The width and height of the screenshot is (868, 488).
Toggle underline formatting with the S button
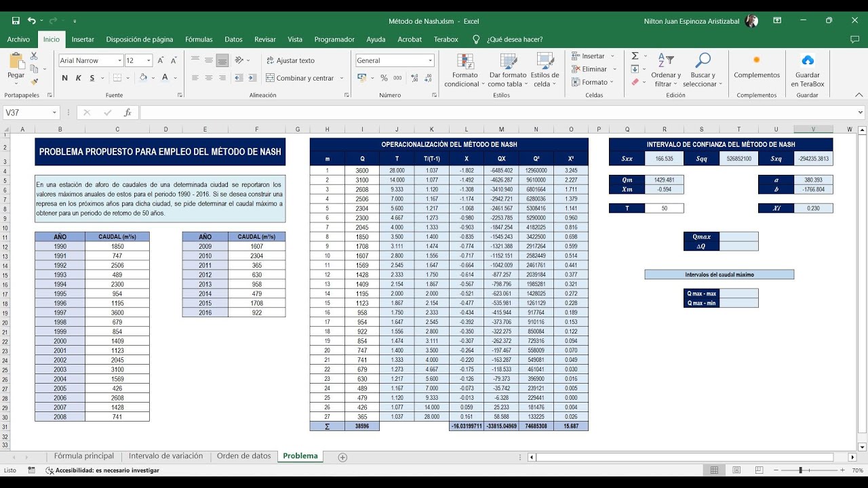click(x=92, y=78)
